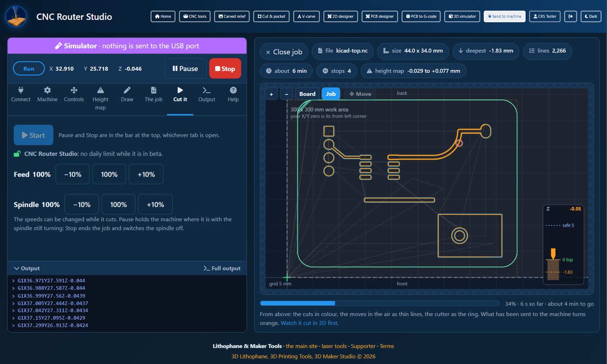
Task: Open the 3D simulator
Action: click(x=462, y=16)
